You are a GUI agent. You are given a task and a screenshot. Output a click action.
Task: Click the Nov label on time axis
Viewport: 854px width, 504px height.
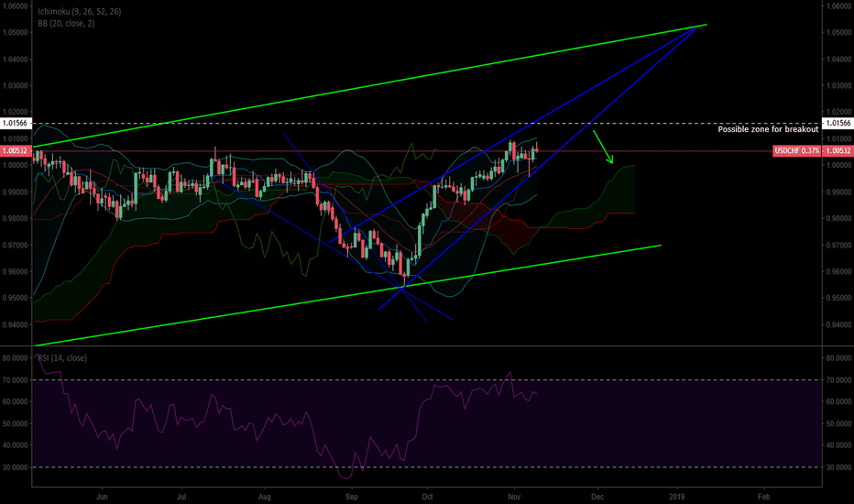pyautogui.click(x=514, y=497)
